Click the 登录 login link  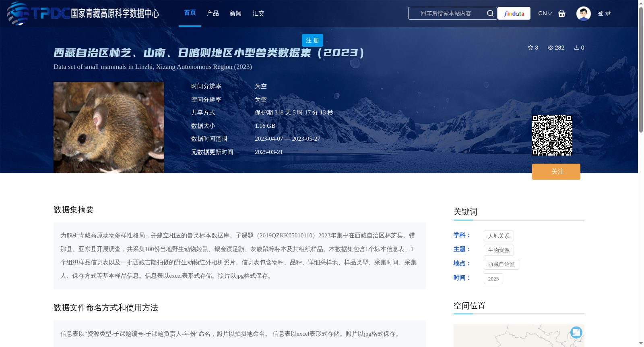tap(604, 13)
